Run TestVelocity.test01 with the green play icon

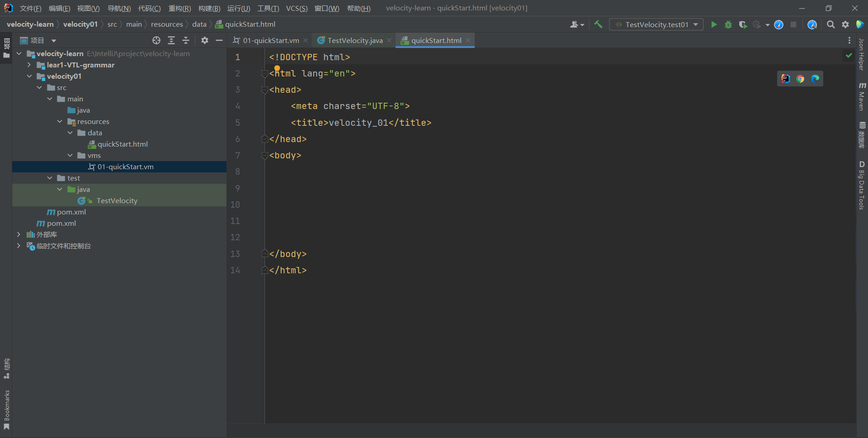point(714,24)
